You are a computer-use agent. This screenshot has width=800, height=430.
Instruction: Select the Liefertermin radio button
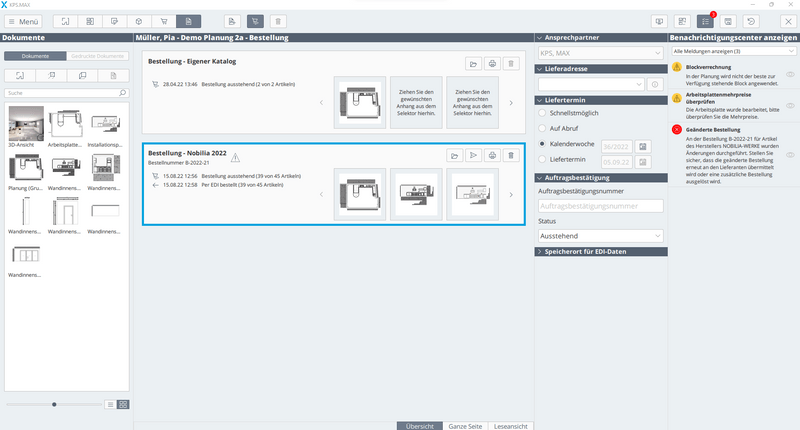tap(543, 161)
